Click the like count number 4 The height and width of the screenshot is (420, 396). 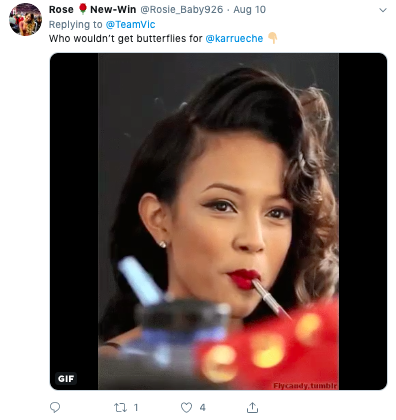[x=202, y=407]
